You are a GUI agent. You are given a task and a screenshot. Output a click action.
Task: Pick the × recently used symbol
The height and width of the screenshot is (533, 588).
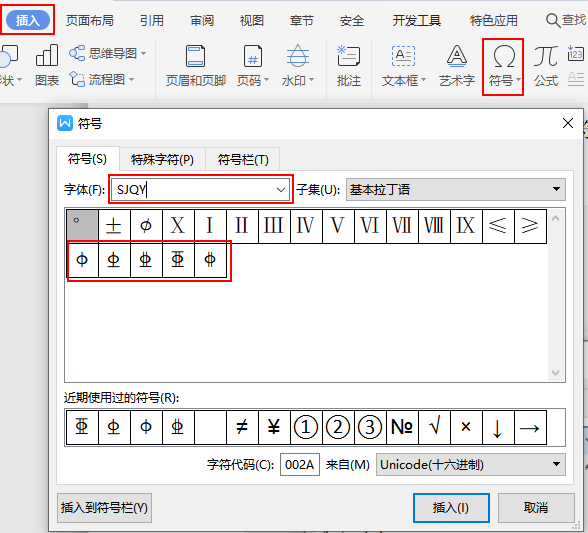point(466,427)
